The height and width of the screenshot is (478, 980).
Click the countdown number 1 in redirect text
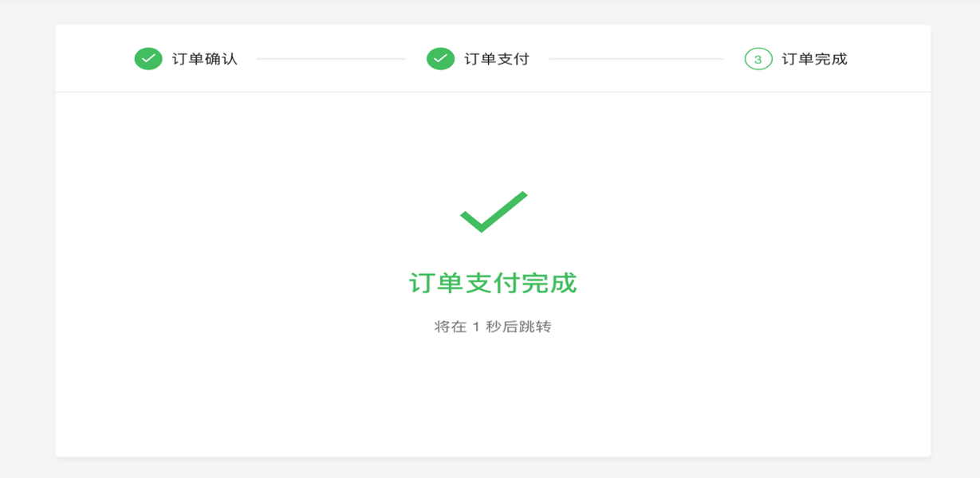[477, 327]
